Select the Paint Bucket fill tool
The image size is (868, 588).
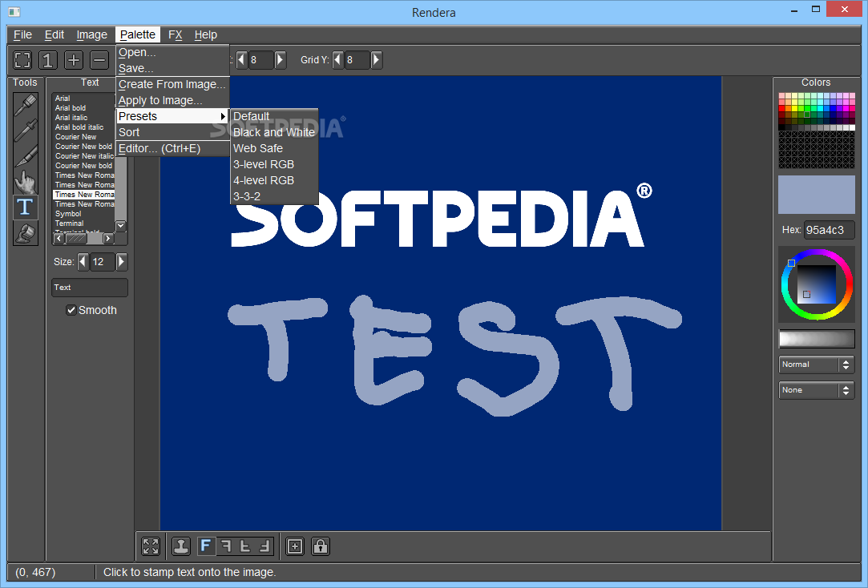[26, 233]
